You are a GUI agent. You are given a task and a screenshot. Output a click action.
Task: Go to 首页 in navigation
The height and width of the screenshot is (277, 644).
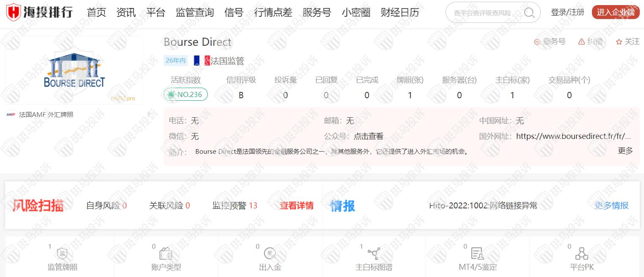96,12
